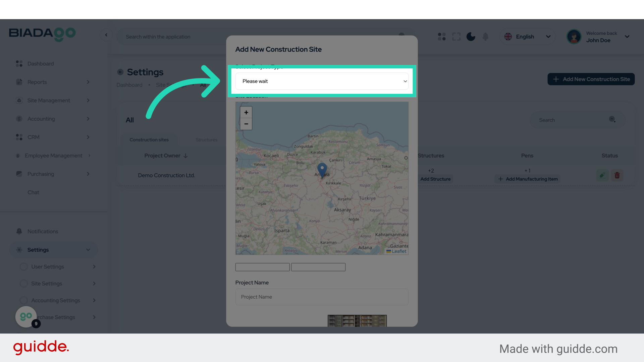
Task: Open notifications bell icon in header
Action: (485, 37)
